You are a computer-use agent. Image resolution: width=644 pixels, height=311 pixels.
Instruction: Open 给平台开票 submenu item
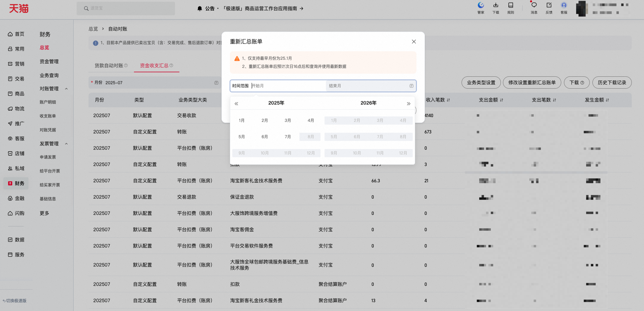click(50, 171)
